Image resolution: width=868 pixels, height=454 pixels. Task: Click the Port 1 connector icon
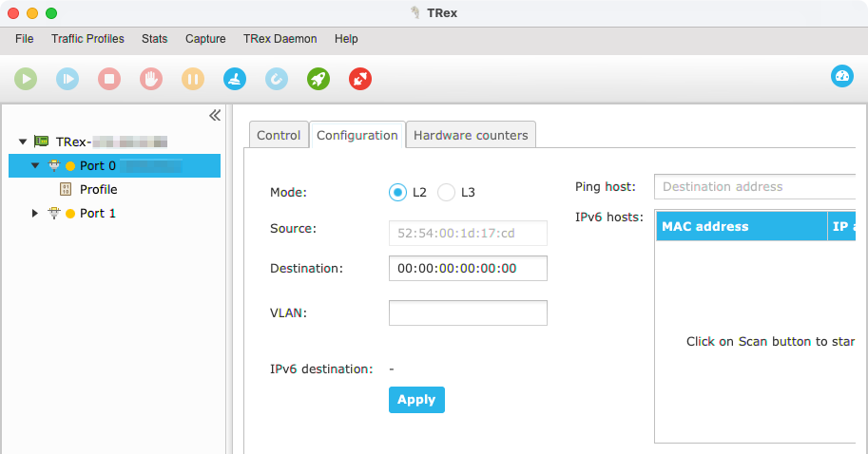(x=53, y=213)
